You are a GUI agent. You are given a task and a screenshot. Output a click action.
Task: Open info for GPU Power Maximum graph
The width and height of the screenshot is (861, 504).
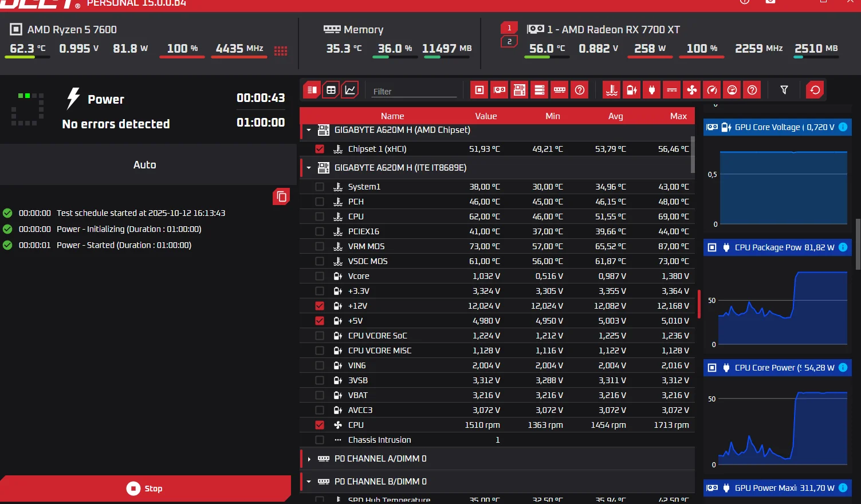(843, 488)
